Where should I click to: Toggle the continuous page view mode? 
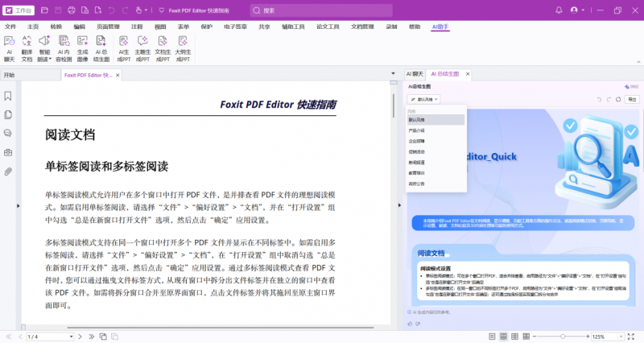pos(503,336)
